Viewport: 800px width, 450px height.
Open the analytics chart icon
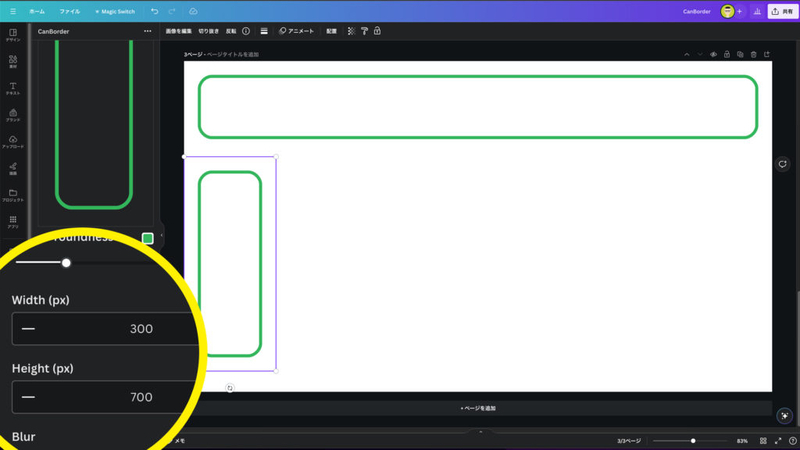(757, 11)
